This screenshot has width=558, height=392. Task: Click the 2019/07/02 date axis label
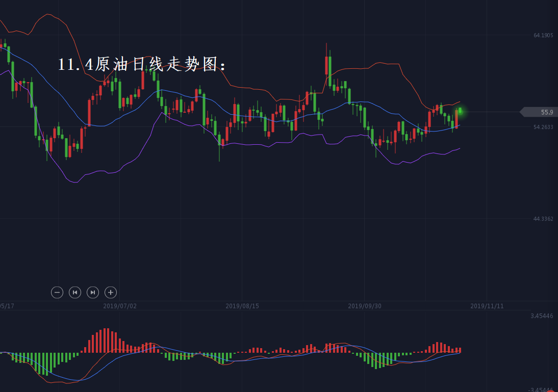tap(120, 306)
